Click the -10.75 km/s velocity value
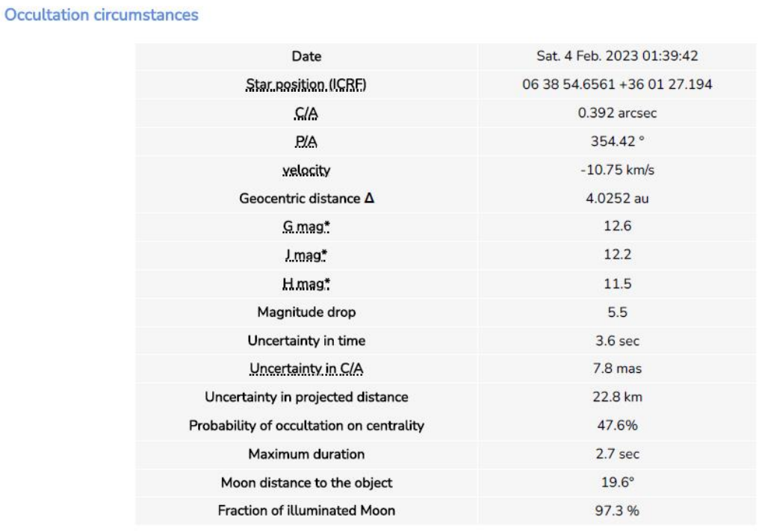Viewport: 762px width, 532px height. click(x=617, y=170)
